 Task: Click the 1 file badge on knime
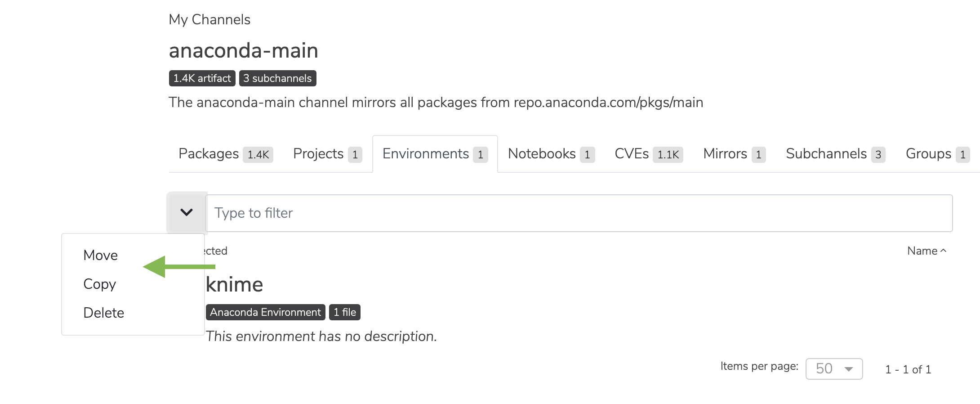[345, 312]
